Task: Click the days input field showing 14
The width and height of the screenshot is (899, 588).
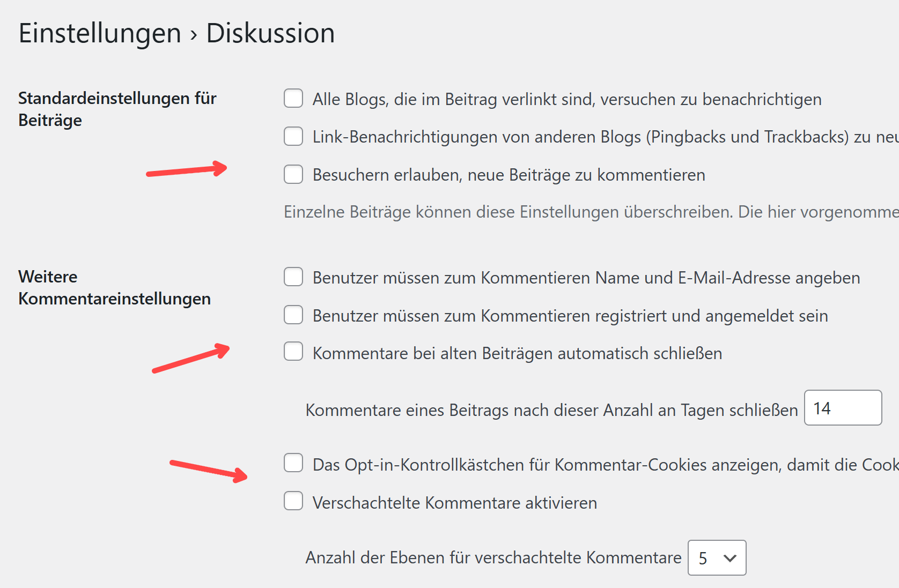Action: pos(843,408)
